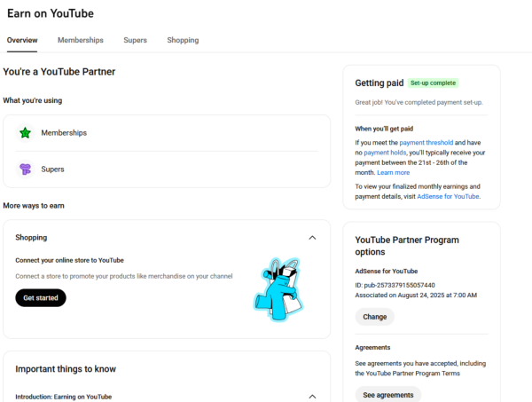The width and height of the screenshot is (532, 402).
Task: Open the payment holds link
Action: pos(385,153)
